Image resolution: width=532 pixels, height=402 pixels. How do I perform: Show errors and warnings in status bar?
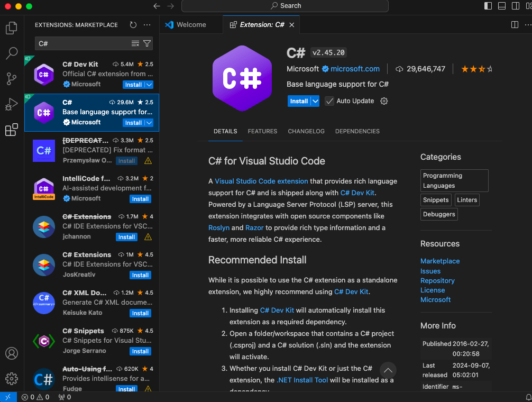pyautogui.click(x=35, y=397)
